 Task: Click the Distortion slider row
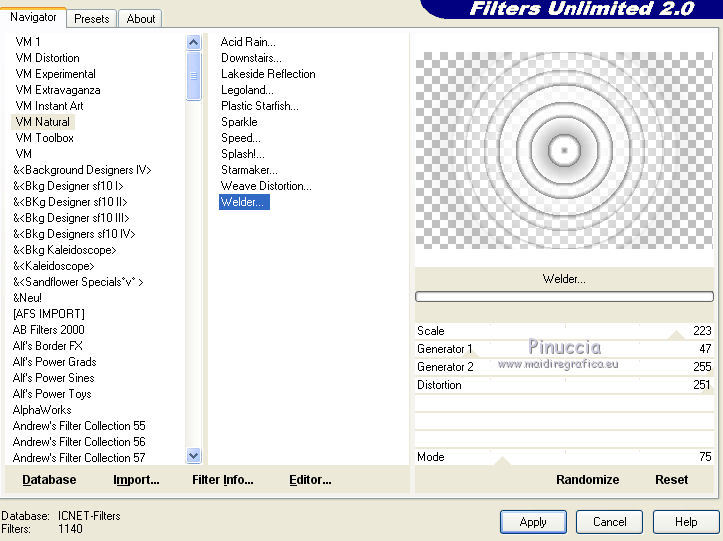[564, 385]
